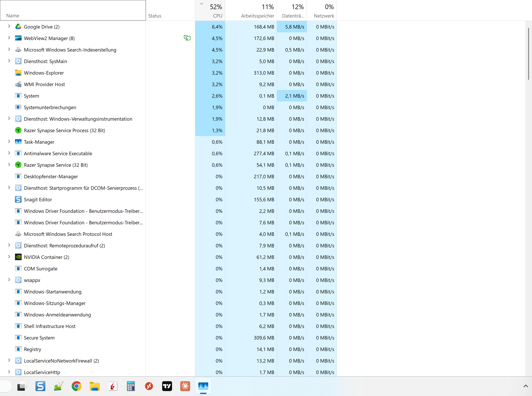The image size is (532, 396).
Task: Sort processes by Arbeitsspeicher column
Action: (x=257, y=16)
